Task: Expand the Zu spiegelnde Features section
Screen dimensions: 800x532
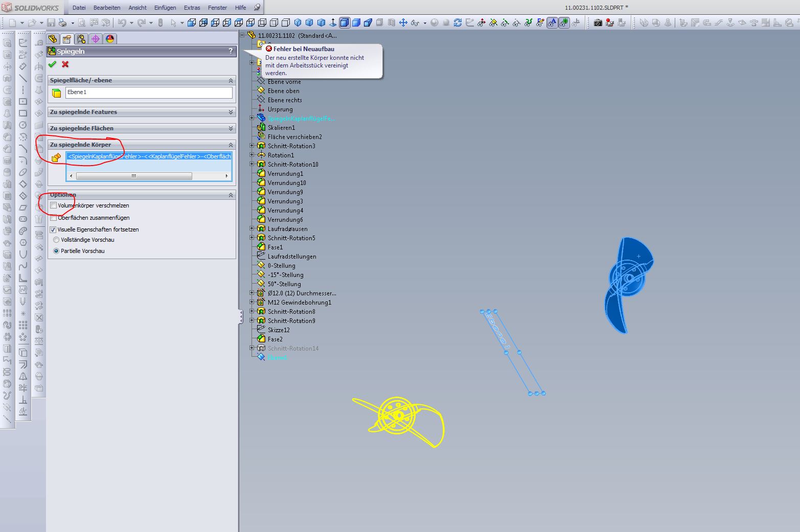Action: point(231,112)
